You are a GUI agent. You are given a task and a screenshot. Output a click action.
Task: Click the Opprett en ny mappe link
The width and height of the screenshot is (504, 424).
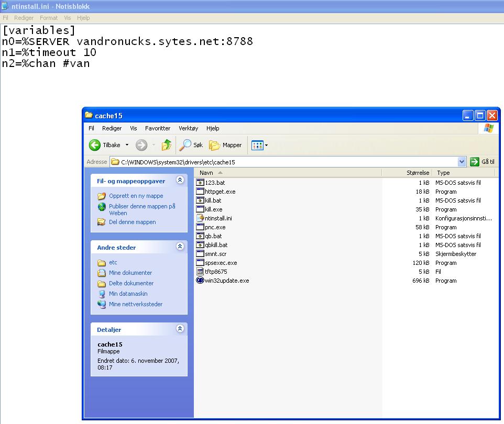136,196
